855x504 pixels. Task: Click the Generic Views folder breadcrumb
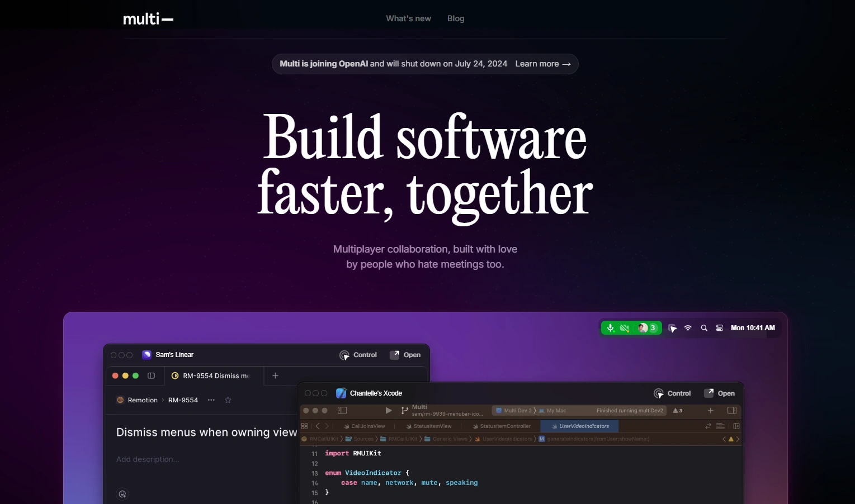pyautogui.click(x=446, y=439)
